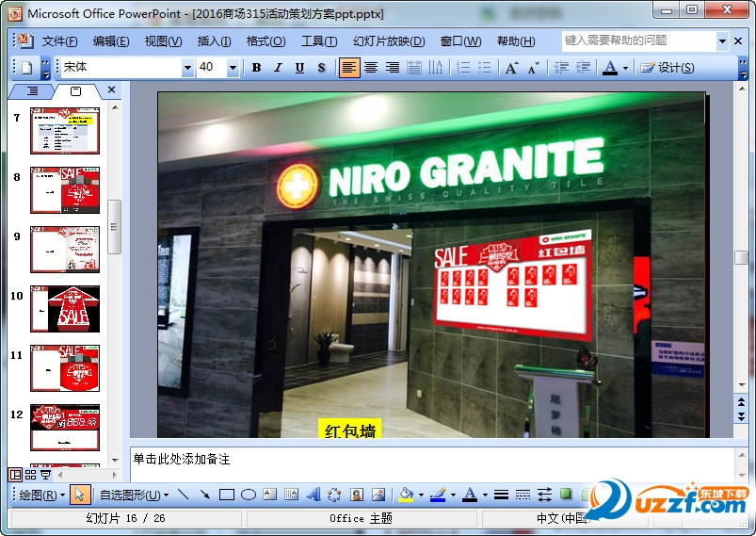Screen dimensions: 756x536
Task: Toggle Italic formatting
Action: (278, 68)
